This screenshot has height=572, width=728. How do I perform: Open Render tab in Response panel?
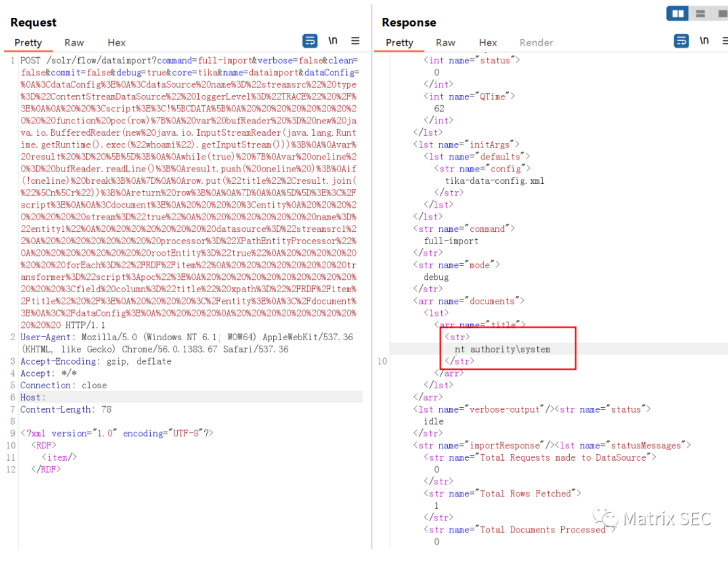pos(536,43)
